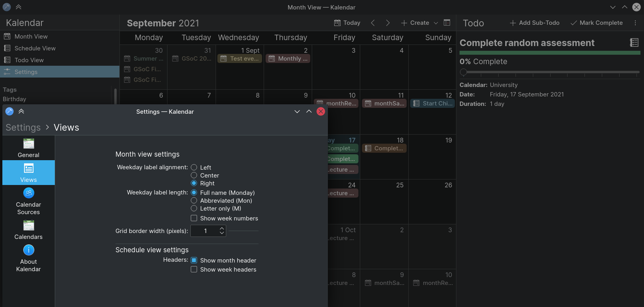
Task: Open 'Summer ...' event on the 30th
Action: [x=144, y=59]
